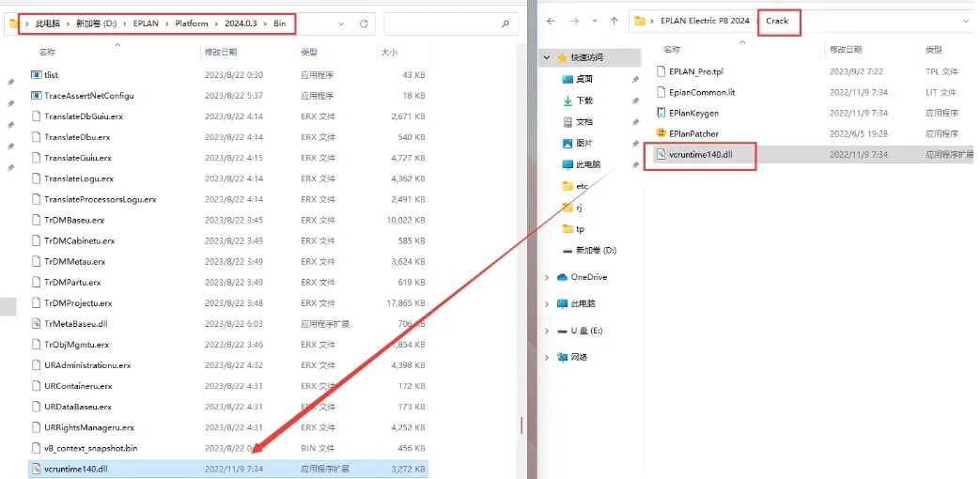Sort left window by 名称 column

tap(48, 53)
